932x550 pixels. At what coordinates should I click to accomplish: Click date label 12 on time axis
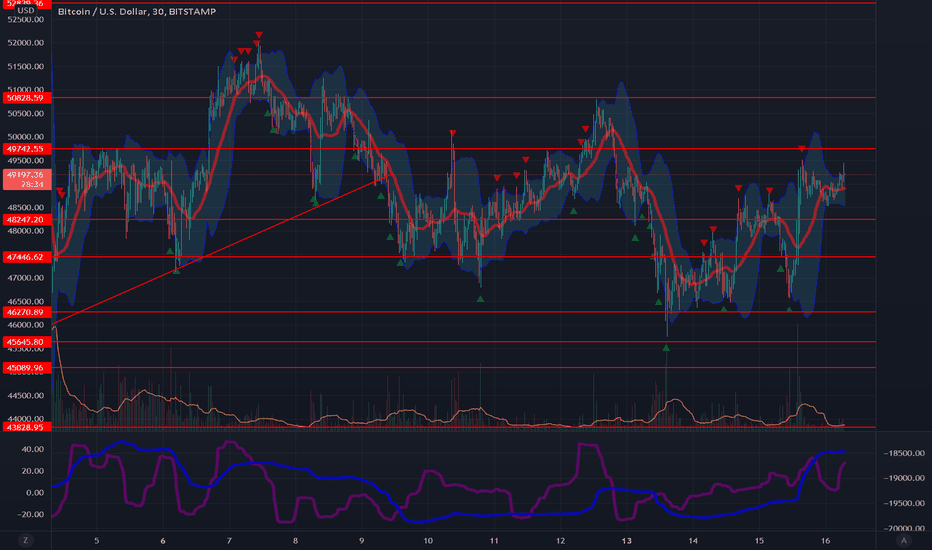561,540
